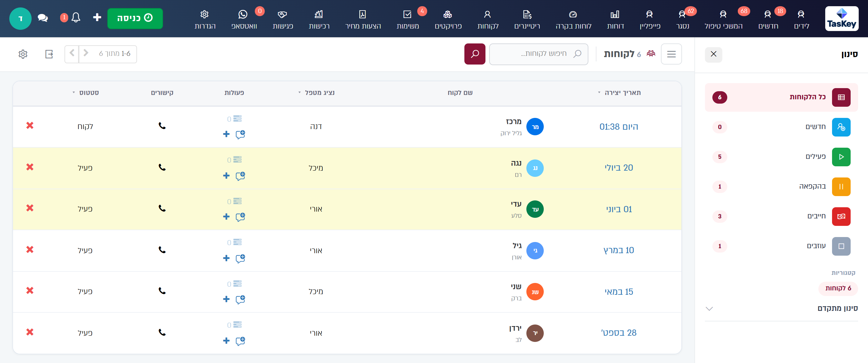Open the user avatar ד menu
This screenshot has width=868, height=363.
[x=20, y=19]
